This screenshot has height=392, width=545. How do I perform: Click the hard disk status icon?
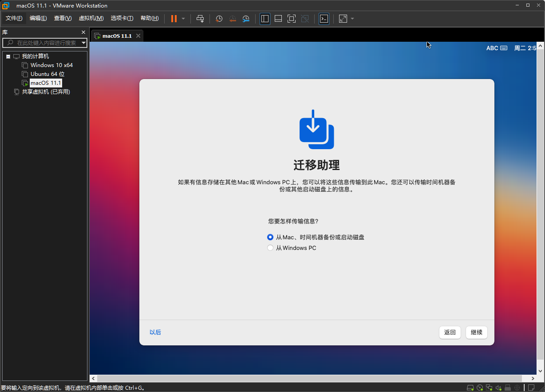pyautogui.click(x=470, y=388)
